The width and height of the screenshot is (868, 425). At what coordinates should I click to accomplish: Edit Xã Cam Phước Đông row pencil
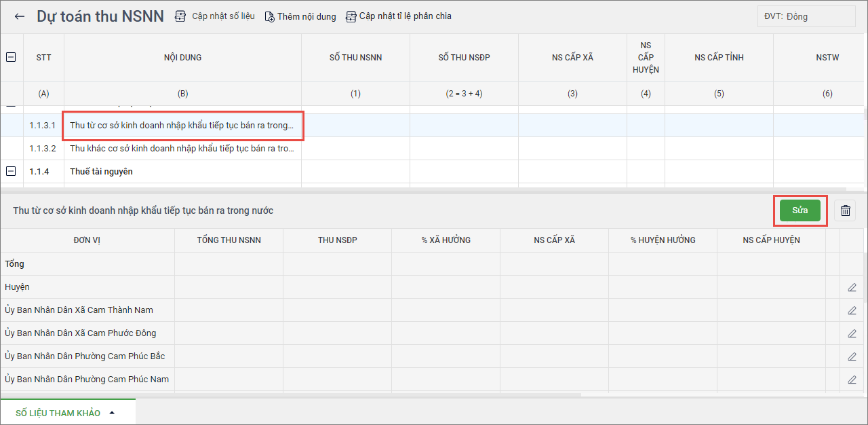(852, 333)
